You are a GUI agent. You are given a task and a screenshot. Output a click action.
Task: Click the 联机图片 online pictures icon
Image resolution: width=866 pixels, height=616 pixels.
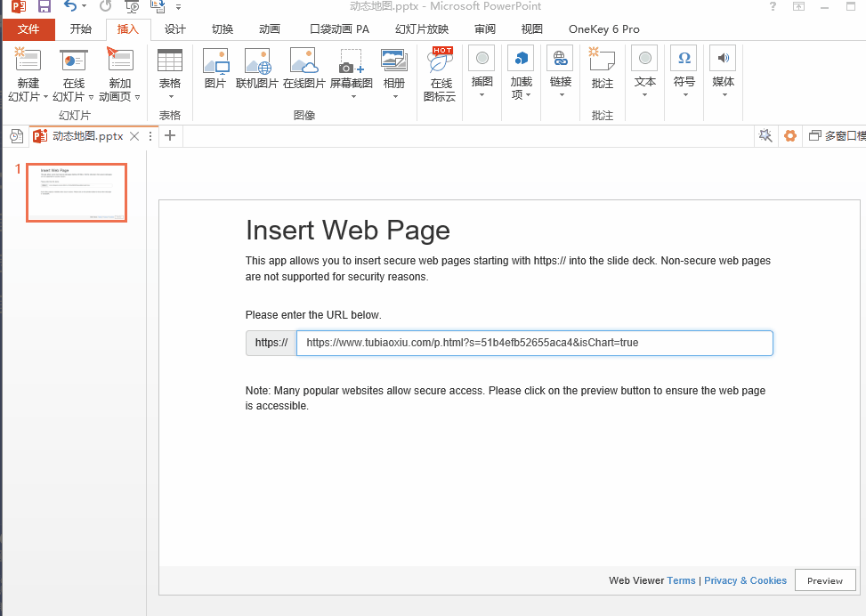tap(257, 61)
